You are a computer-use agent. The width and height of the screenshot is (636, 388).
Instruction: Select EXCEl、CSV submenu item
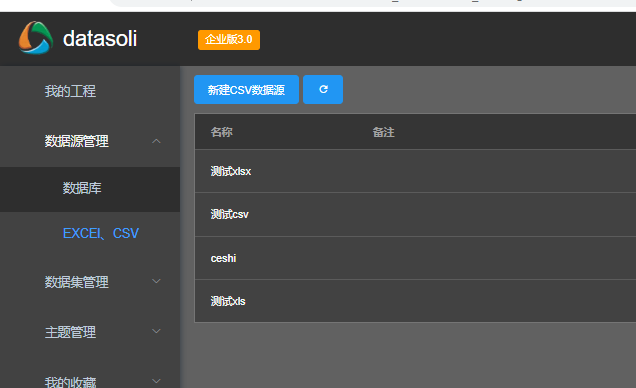(x=101, y=234)
